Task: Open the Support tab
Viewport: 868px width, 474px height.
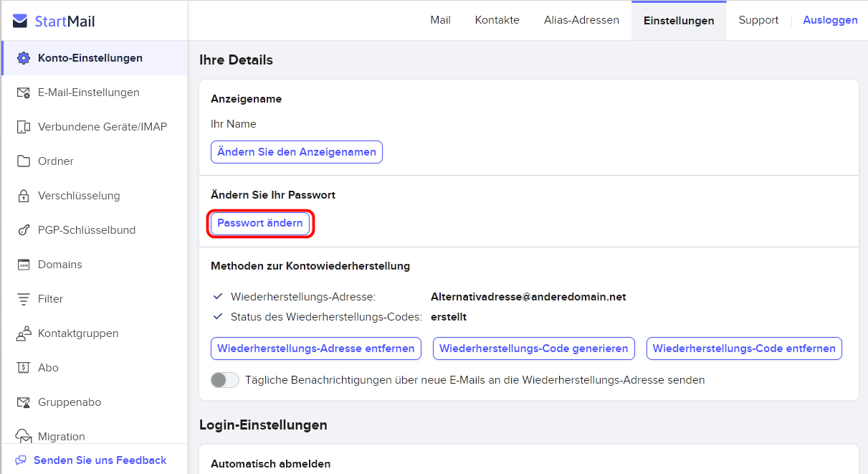Action: (x=758, y=20)
